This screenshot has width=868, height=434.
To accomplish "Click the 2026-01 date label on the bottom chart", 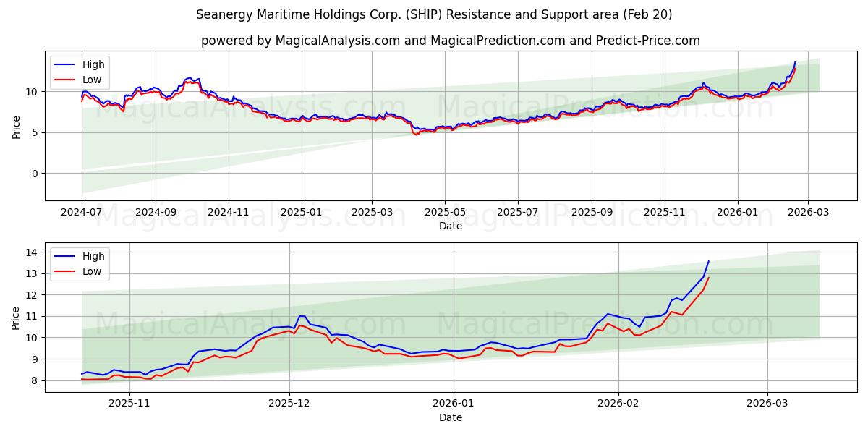I will click(454, 405).
